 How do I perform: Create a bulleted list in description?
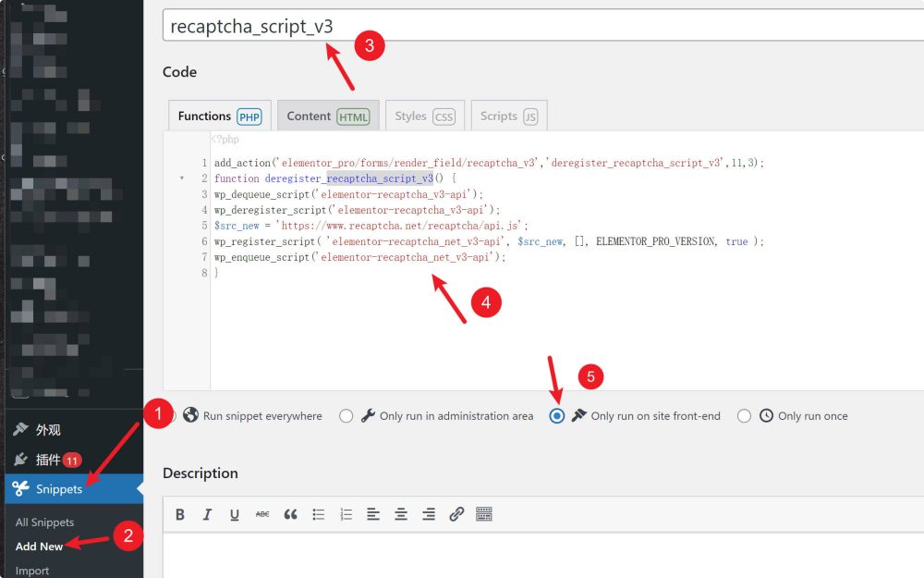(x=318, y=514)
